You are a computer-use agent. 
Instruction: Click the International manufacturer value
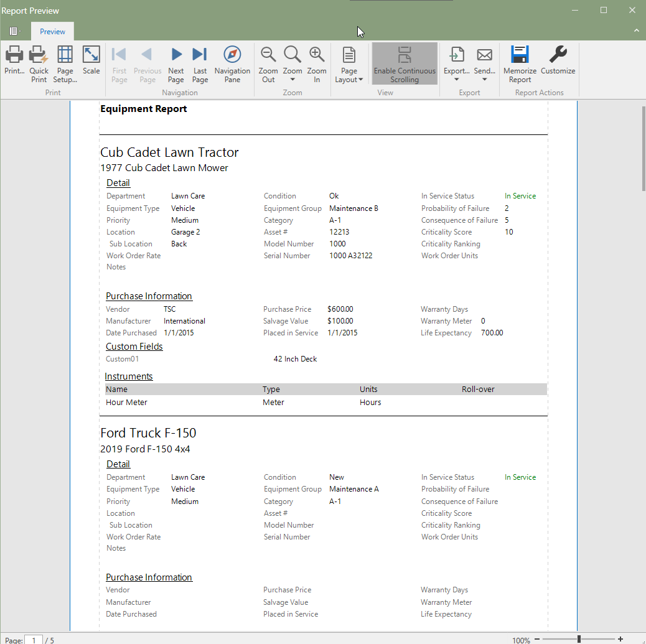pyautogui.click(x=184, y=321)
